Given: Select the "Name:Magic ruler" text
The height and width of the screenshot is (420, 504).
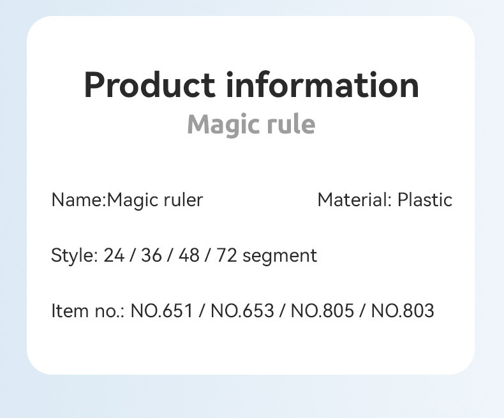Looking at the screenshot, I should tap(127, 200).
